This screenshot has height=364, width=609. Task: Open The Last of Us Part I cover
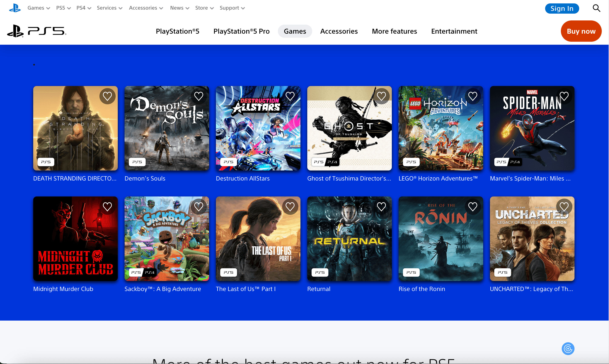click(x=258, y=238)
